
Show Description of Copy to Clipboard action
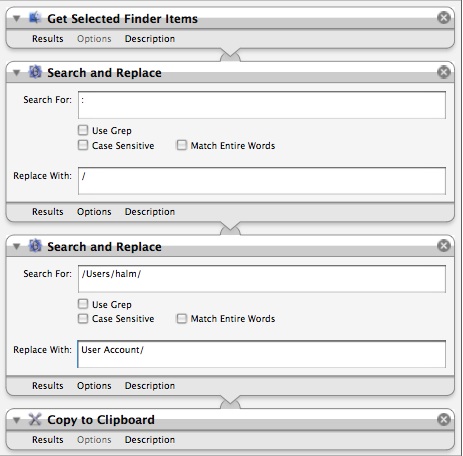pos(150,440)
